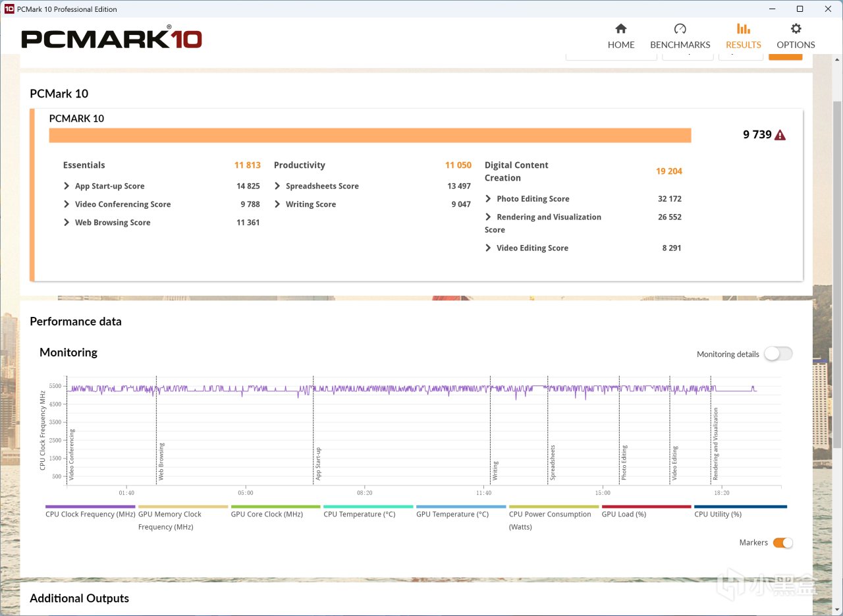The height and width of the screenshot is (616, 843).
Task: Open the BENCHMARKS tab
Action: tap(680, 36)
